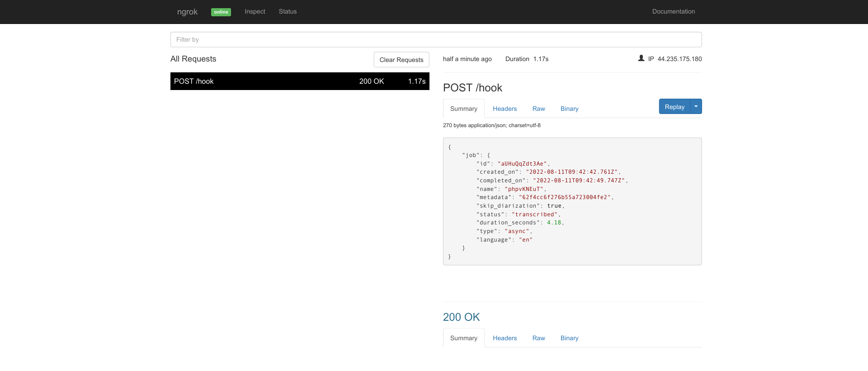Switch to request Binary tab
868x371 pixels.
(569, 109)
